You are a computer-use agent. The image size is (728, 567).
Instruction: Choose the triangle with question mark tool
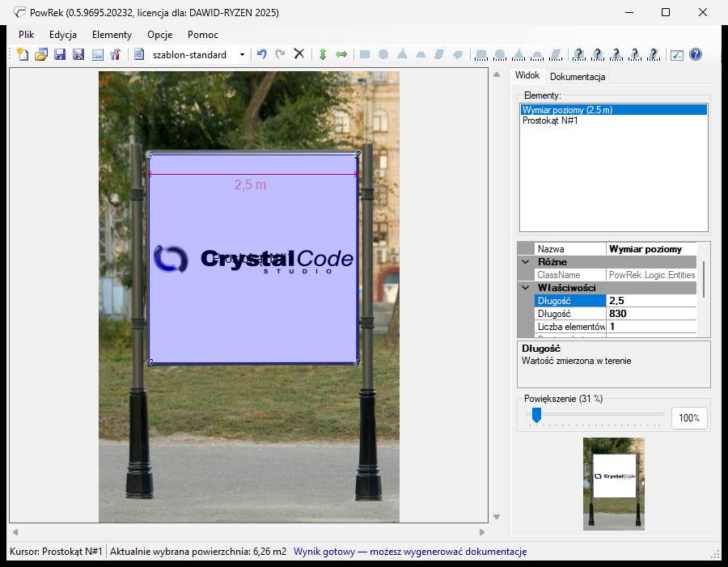616,54
